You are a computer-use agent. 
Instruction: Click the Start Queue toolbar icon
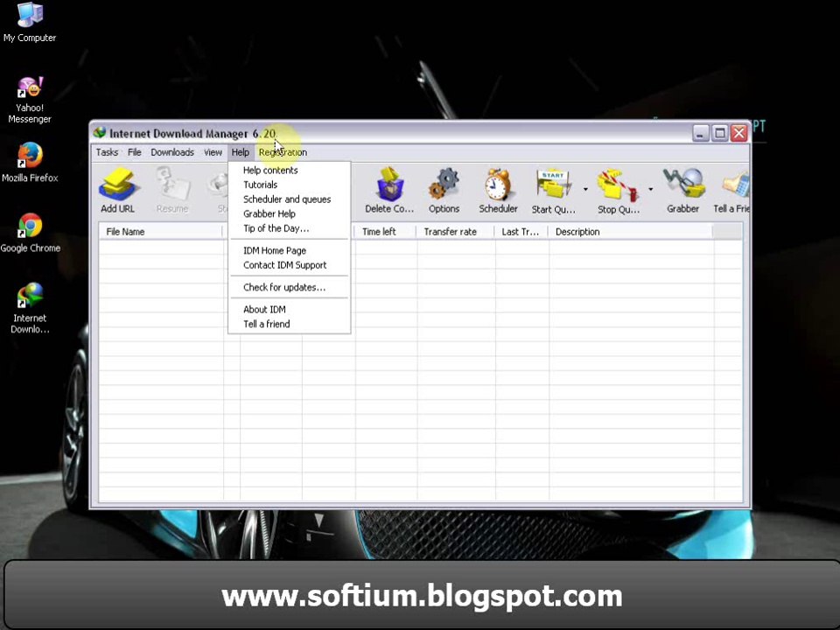coord(553,190)
